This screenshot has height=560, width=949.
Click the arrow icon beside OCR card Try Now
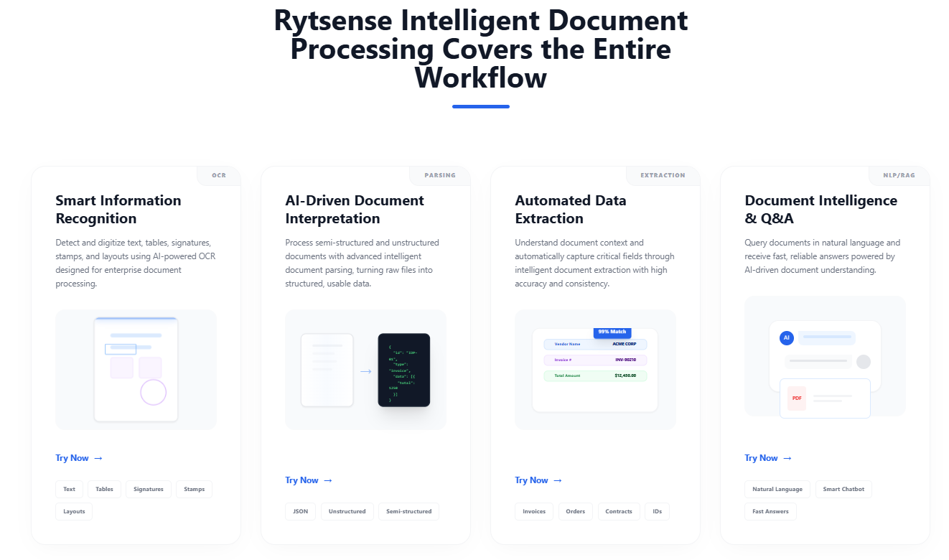click(x=98, y=458)
